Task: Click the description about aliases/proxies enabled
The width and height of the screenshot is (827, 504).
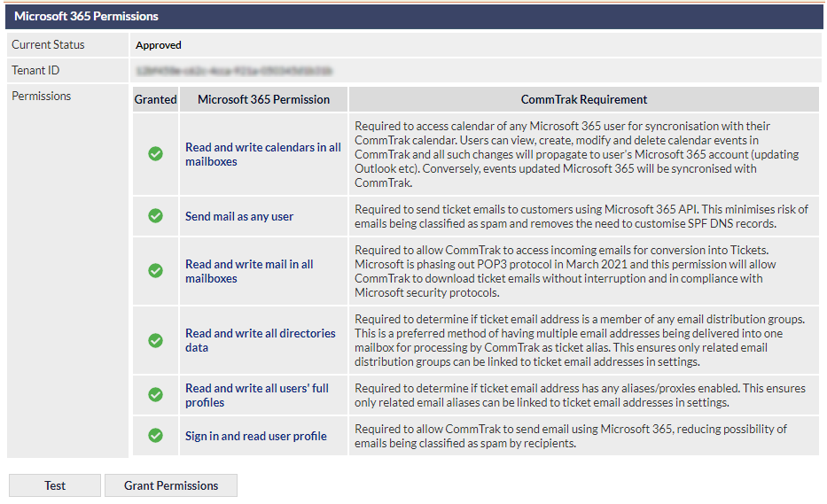Action: coord(581,395)
